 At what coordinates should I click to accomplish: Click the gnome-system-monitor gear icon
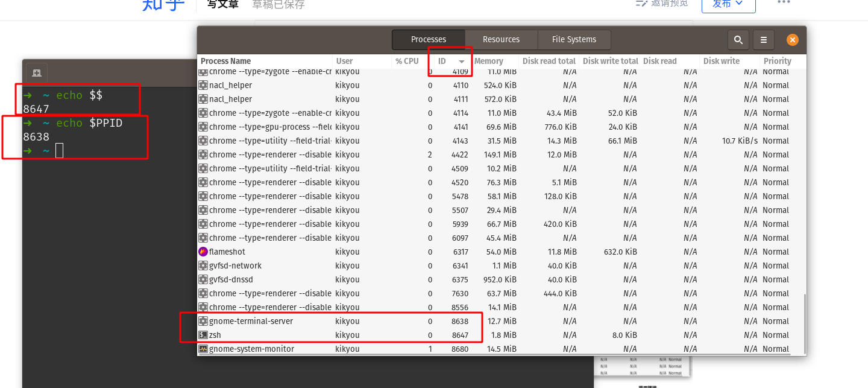(203, 349)
